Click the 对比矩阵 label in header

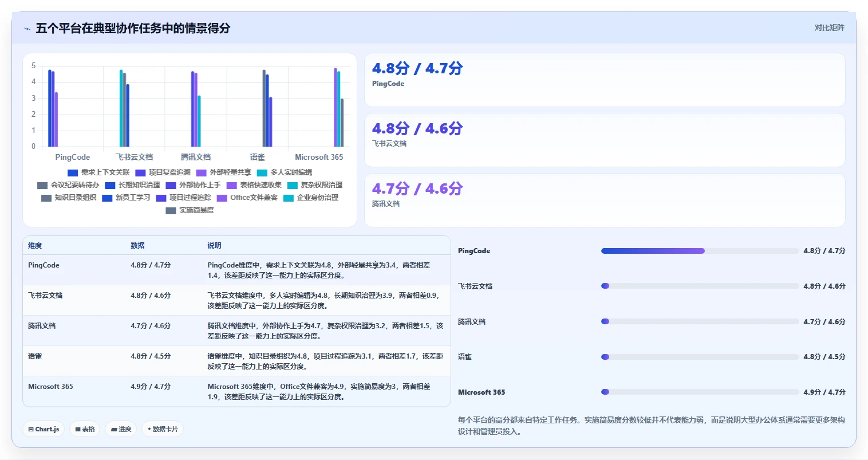tap(829, 27)
